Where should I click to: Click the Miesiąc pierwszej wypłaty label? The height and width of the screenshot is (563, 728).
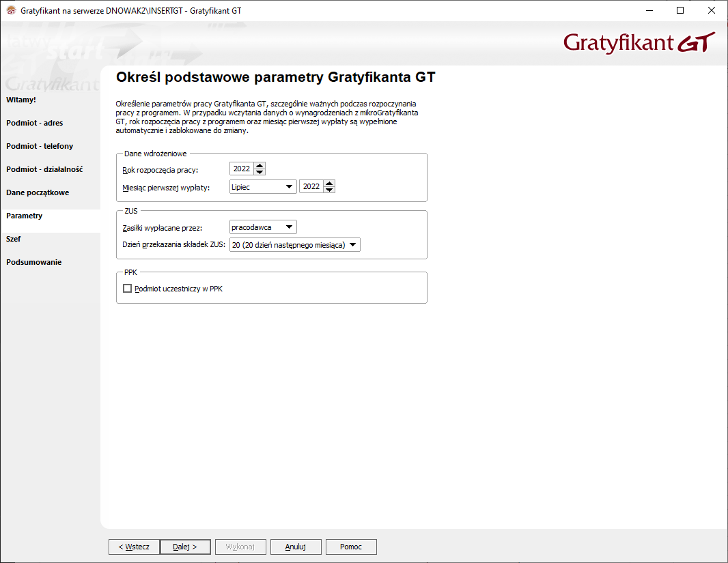pyautogui.click(x=166, y=188)
